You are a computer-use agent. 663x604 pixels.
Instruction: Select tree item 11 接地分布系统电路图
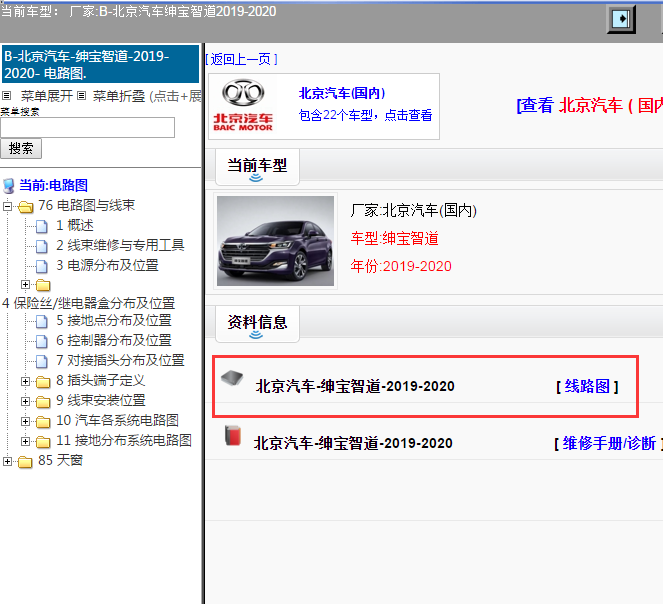tap(123, 440)
